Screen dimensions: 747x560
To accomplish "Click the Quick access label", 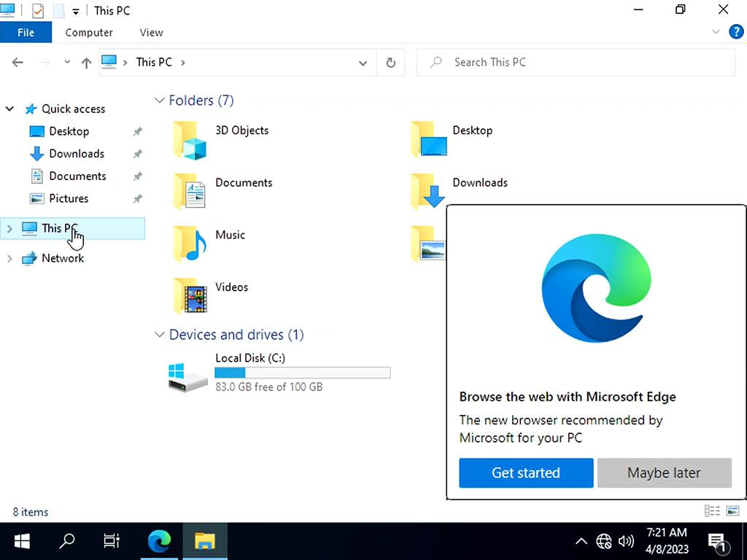I will click(74, 109).
